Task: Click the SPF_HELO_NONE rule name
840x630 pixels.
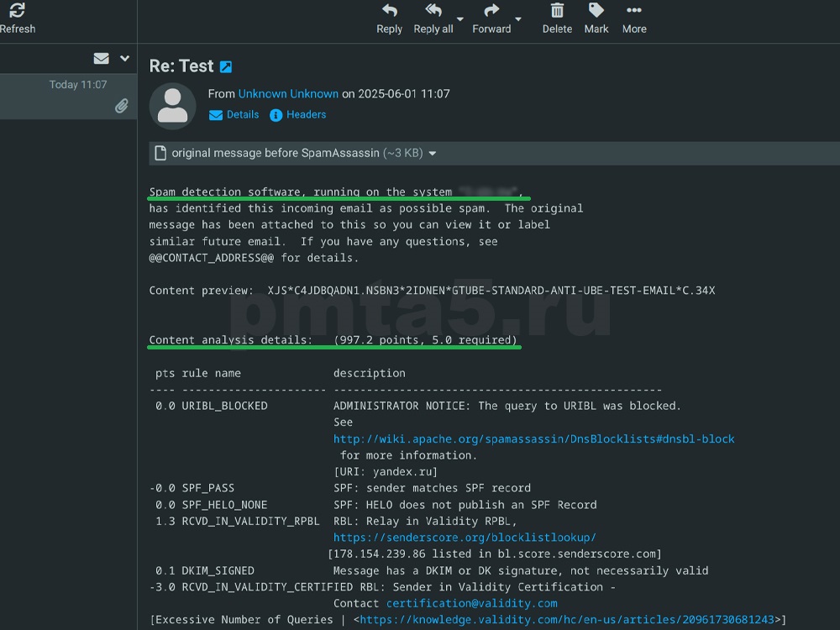Action: (x=224, y=505)
